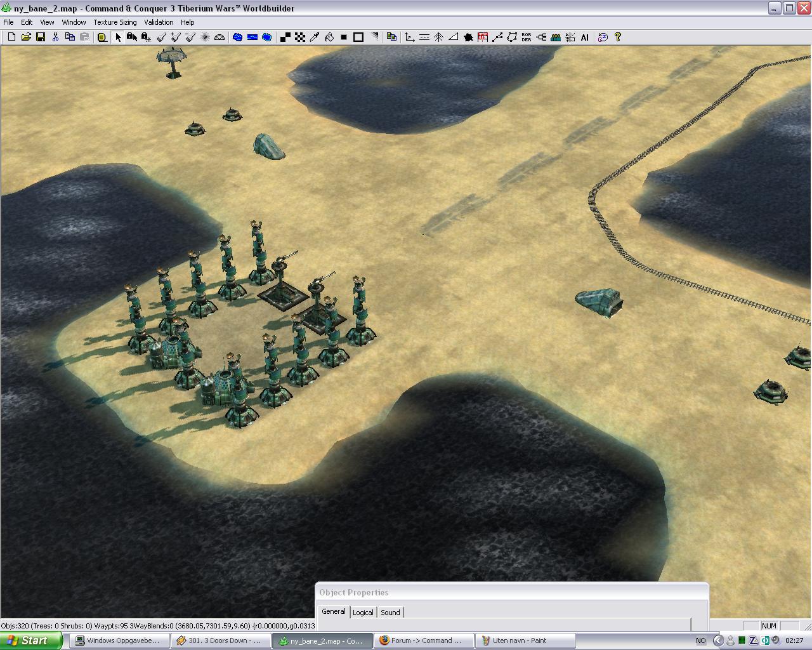Select the tree placement tool
The image size is (812, 650).
[439, 37]
